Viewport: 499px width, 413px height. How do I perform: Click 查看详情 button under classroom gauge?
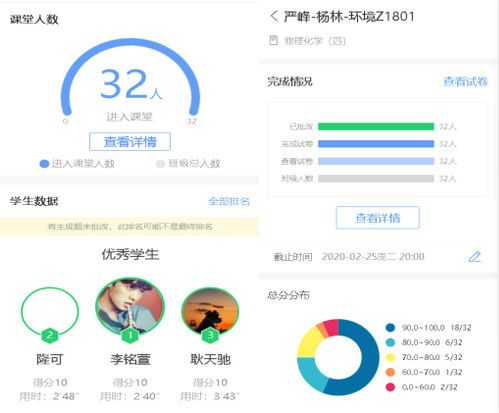[x=130, y=142]
